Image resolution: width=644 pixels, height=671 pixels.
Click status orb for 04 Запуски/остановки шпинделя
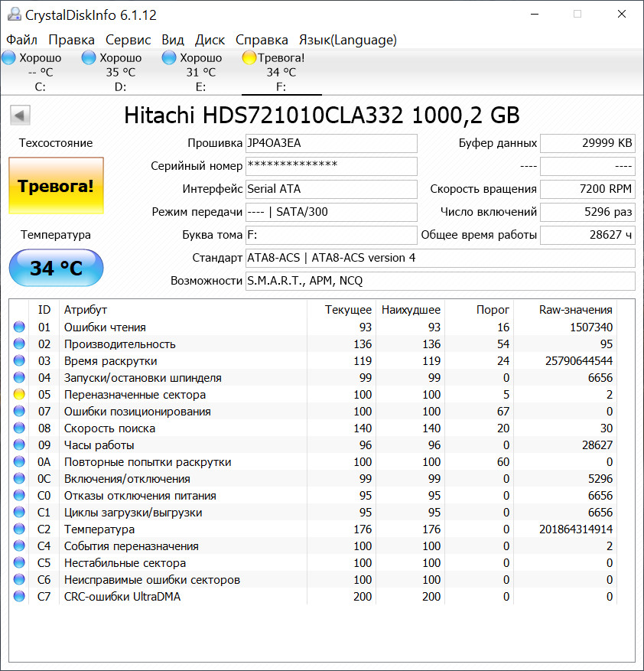[x=19, y=377]
